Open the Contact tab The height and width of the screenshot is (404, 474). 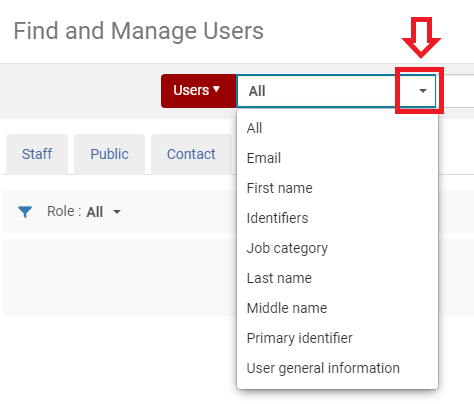[x=191, y=154]
